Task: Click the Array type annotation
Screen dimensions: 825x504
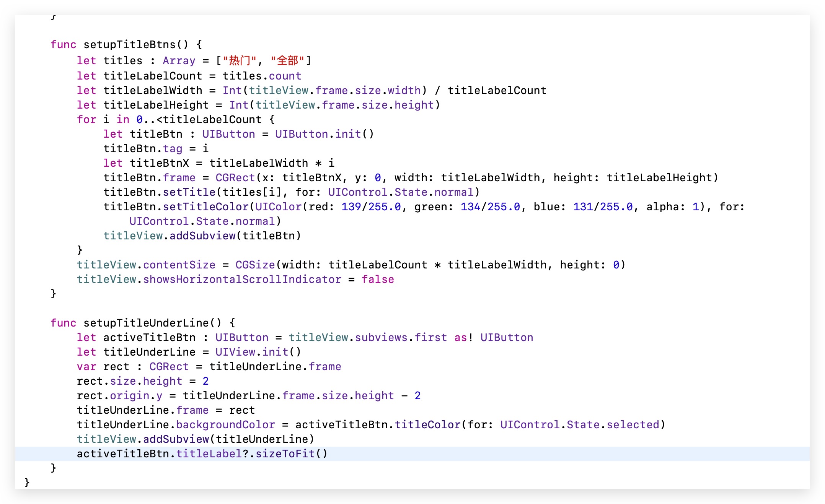Action: coord(179,61)
